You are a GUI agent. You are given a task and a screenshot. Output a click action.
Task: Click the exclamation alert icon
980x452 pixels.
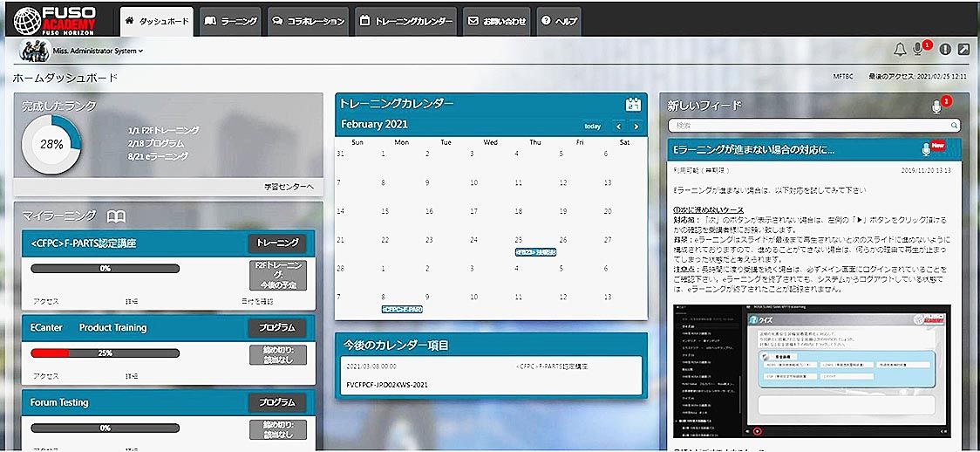tap(945, 49)
